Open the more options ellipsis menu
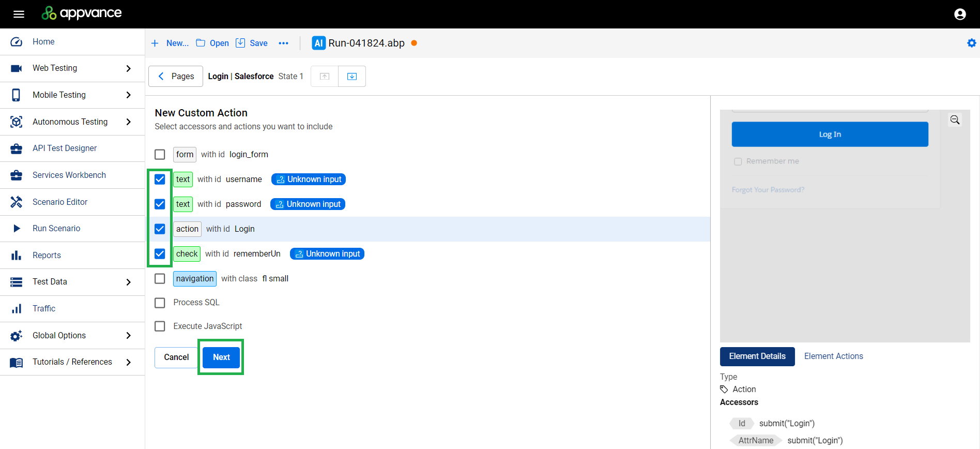The width and height of the screenshot is (980, 449). (x=283, y=43)
